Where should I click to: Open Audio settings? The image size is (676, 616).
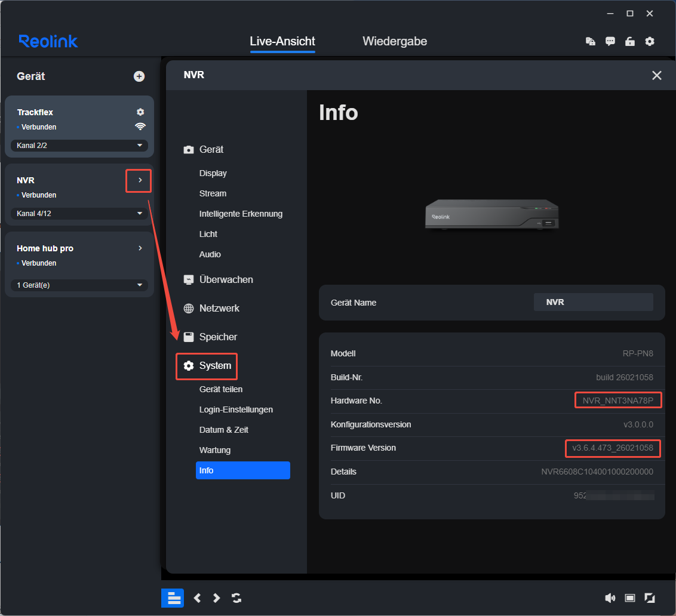(210, 254)
